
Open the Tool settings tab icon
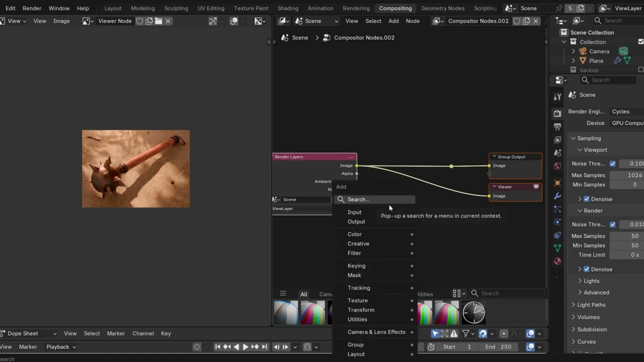click(x=557, y=97)
